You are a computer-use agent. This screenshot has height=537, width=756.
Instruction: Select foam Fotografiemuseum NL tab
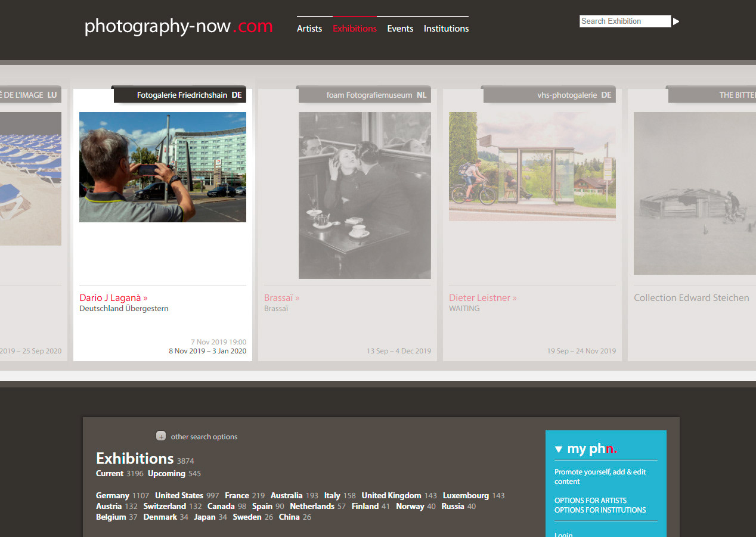coord(364,95)
